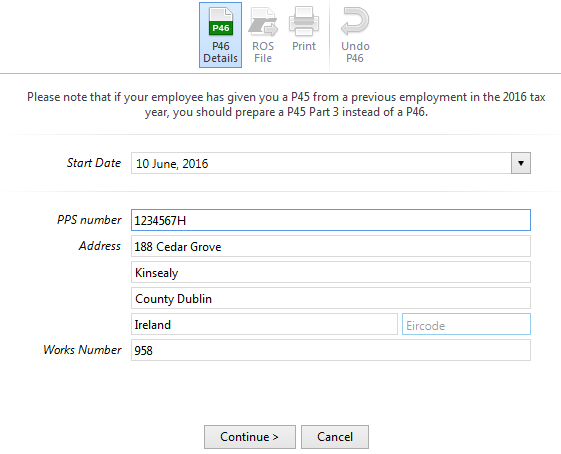Click the Undo P46 label text
This screenshot has width=561, height=454.
355,52
